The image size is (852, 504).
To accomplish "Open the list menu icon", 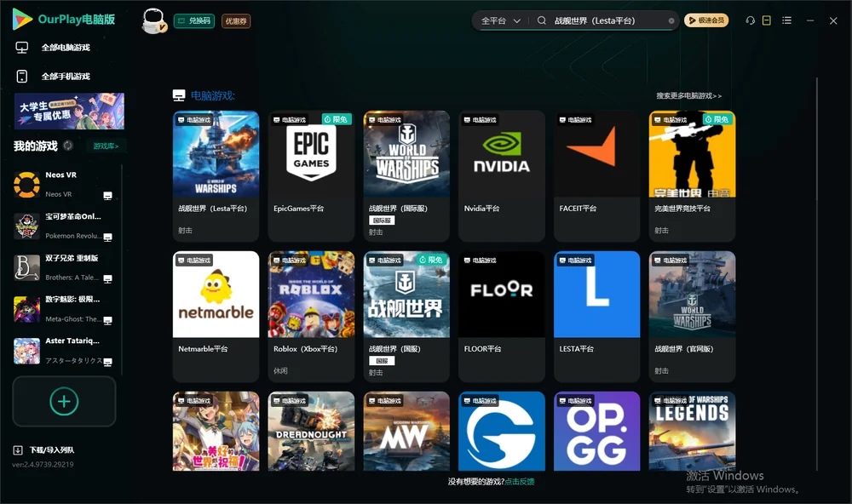I will pyautogui.click(x=786, y=20).
